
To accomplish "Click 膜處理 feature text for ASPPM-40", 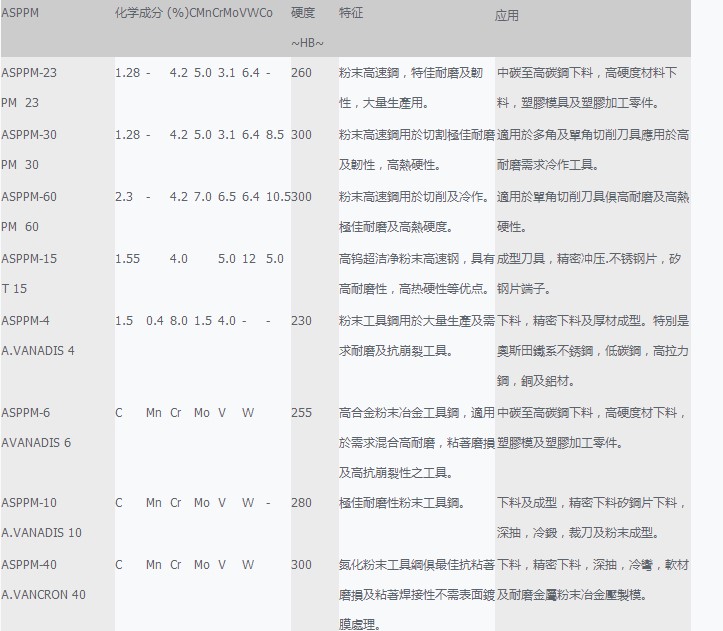I will [360, 625].
